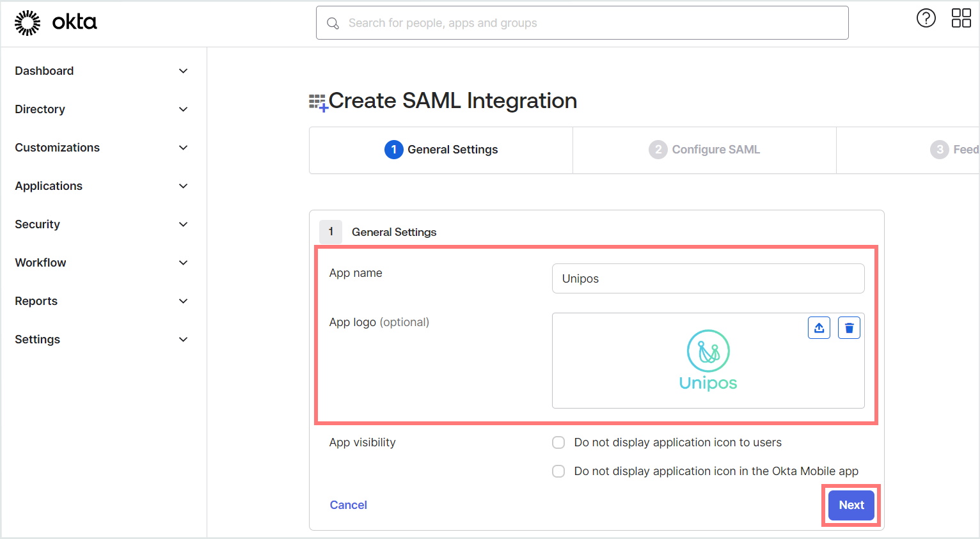Open Security in the sidebar
980x539 pixels.
tap(37, 224)
